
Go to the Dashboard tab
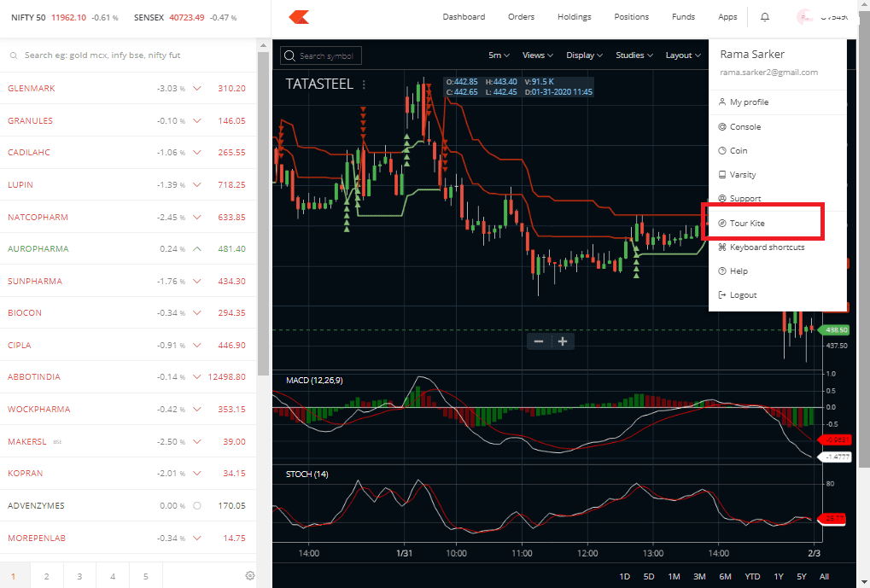[464, 17]
